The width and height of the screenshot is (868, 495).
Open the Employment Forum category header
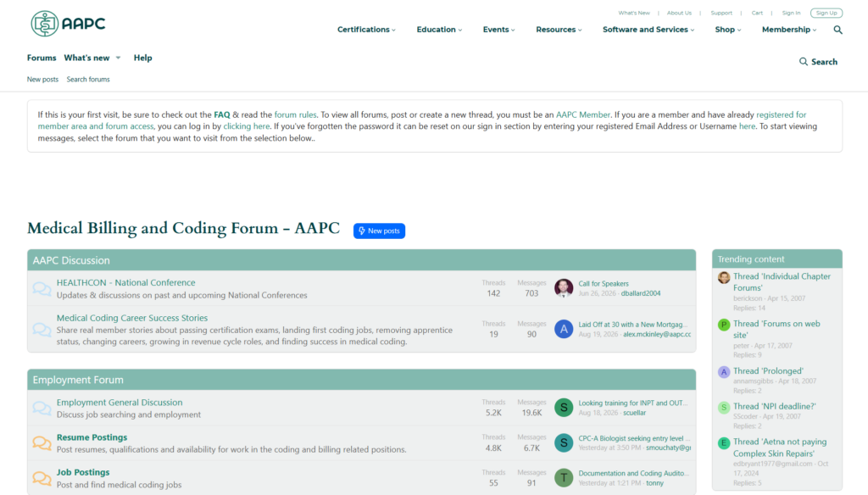point(78,380)
